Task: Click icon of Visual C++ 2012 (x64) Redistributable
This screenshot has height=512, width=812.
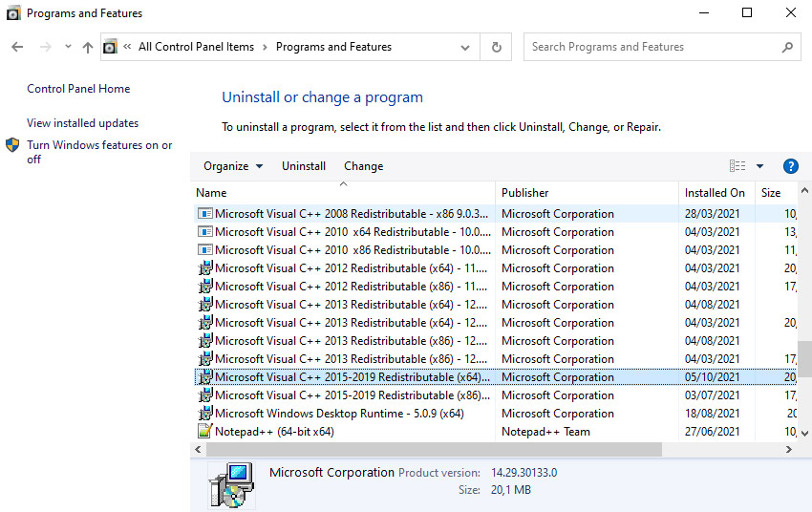Action: (205, 267)
